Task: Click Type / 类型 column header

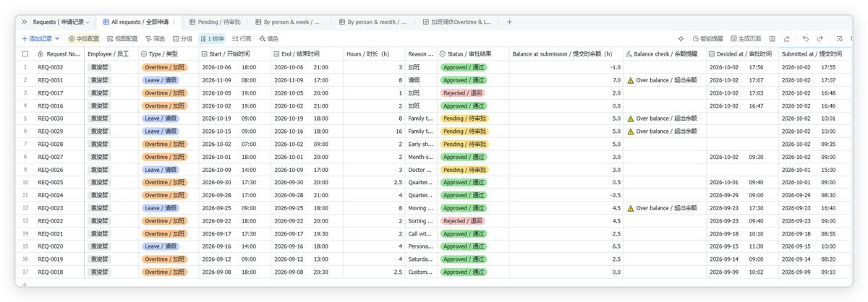Action: point(169,54)
